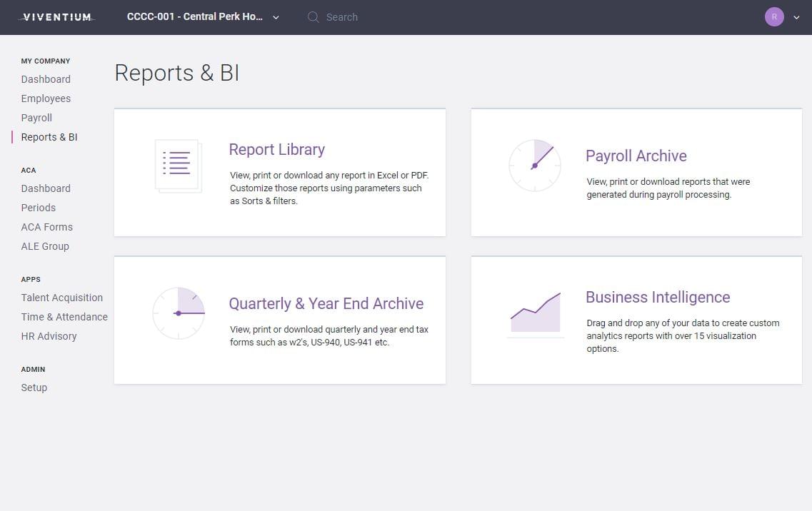
Task: Open the company selector chevron
Action: 276,18
